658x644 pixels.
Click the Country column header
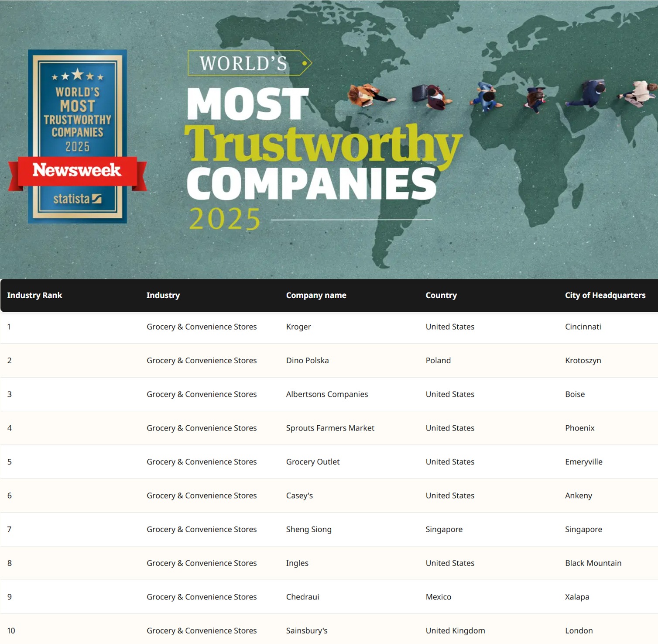pos(441,295)
